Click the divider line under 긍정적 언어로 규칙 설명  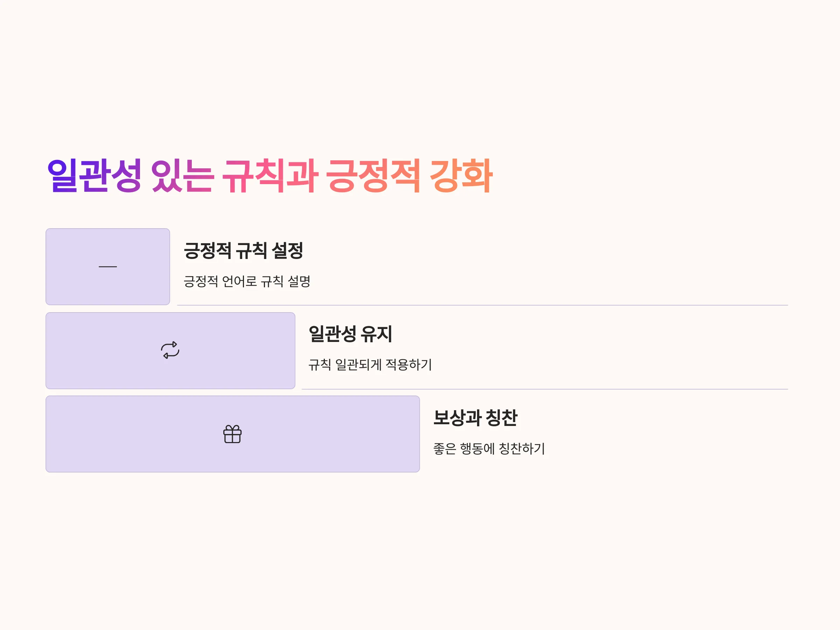point(483,305)
